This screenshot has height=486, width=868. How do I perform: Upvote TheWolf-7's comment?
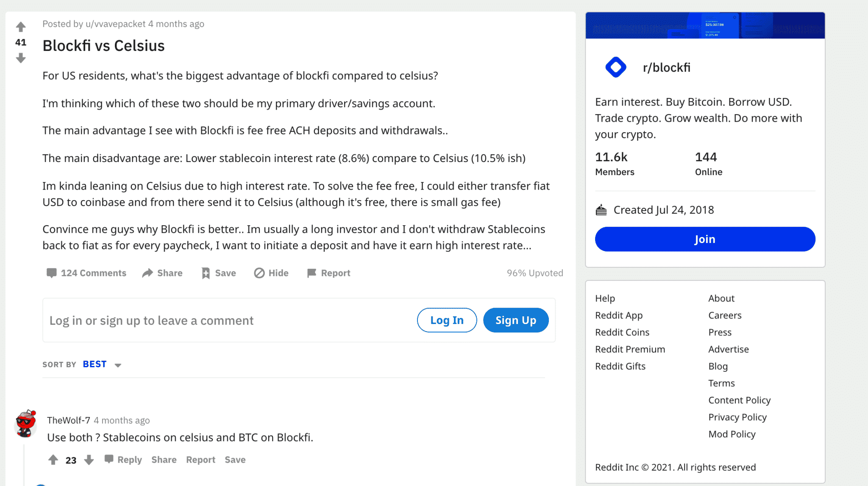[53, 459]
